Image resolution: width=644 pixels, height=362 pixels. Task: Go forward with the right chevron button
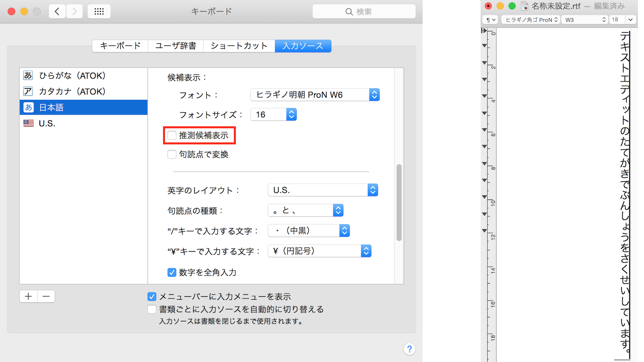click(x=74, y=12)
